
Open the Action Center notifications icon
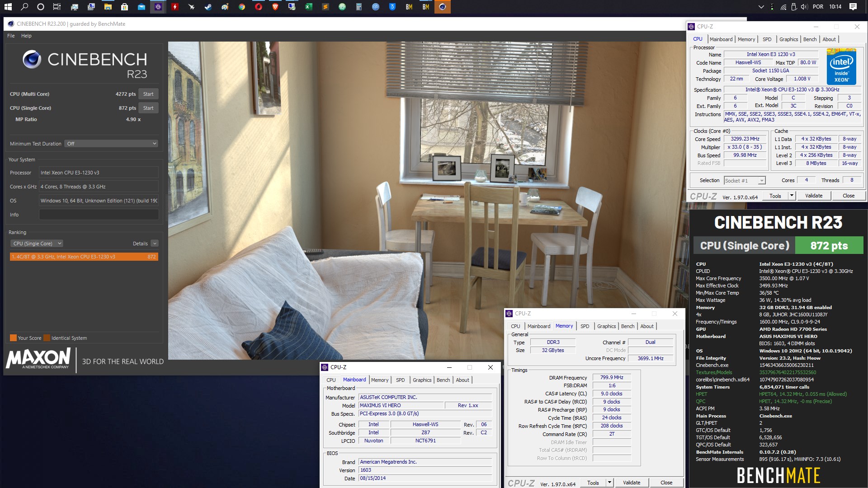click(x=853, y=7)
